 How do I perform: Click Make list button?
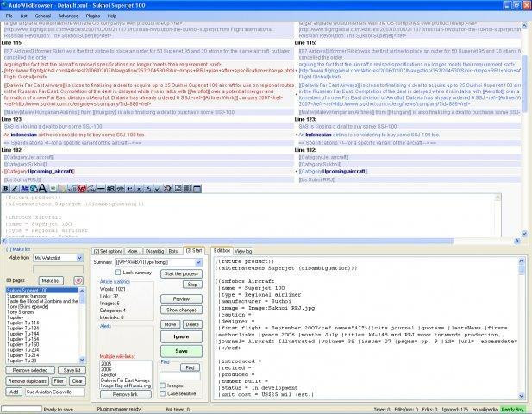(x=51, y=280)
